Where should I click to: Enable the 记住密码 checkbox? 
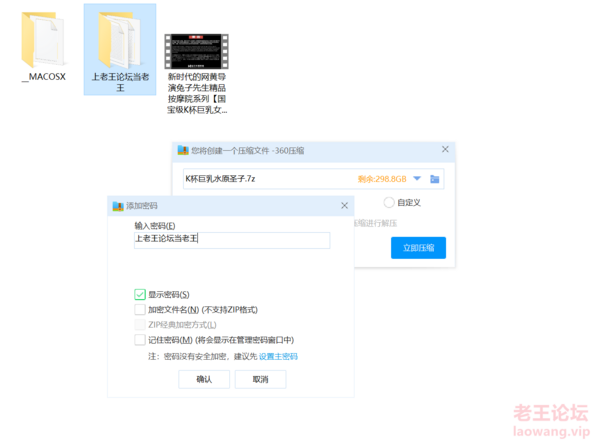140,340
